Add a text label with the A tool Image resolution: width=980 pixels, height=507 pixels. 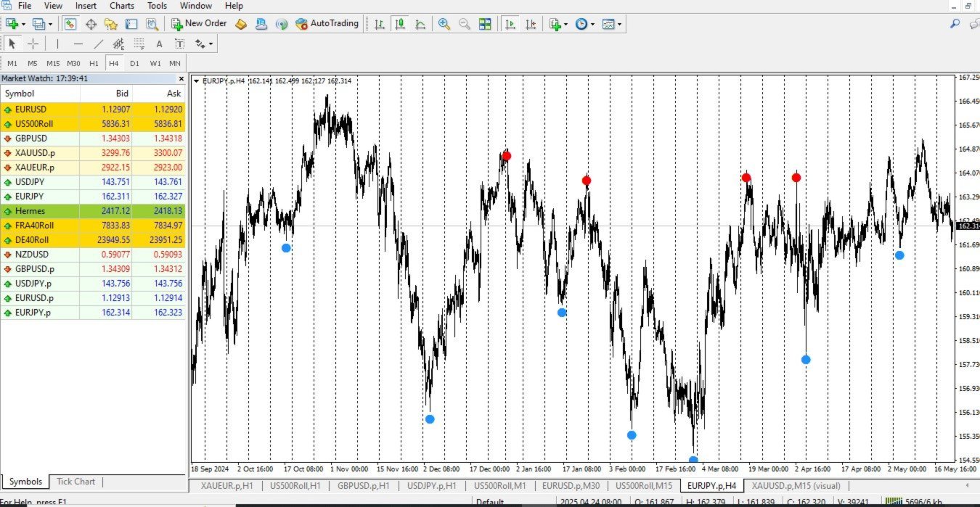point(159,44)
